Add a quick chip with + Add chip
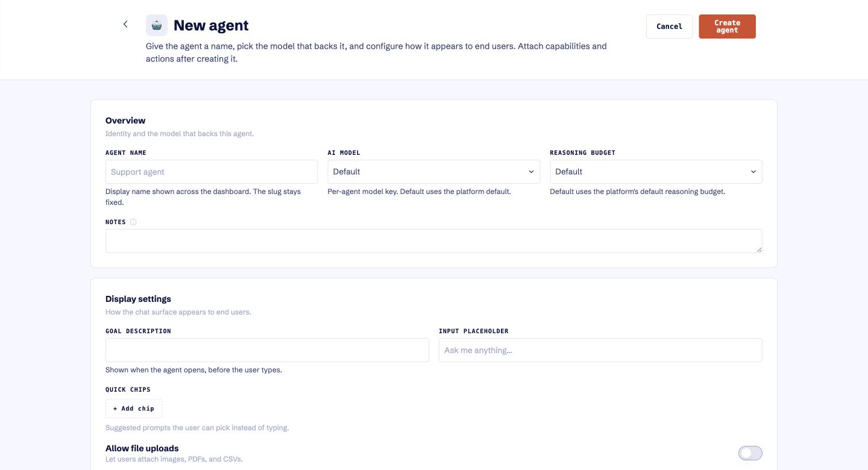Viewport: 868px width, 470px height. click(x=134, y=409)
